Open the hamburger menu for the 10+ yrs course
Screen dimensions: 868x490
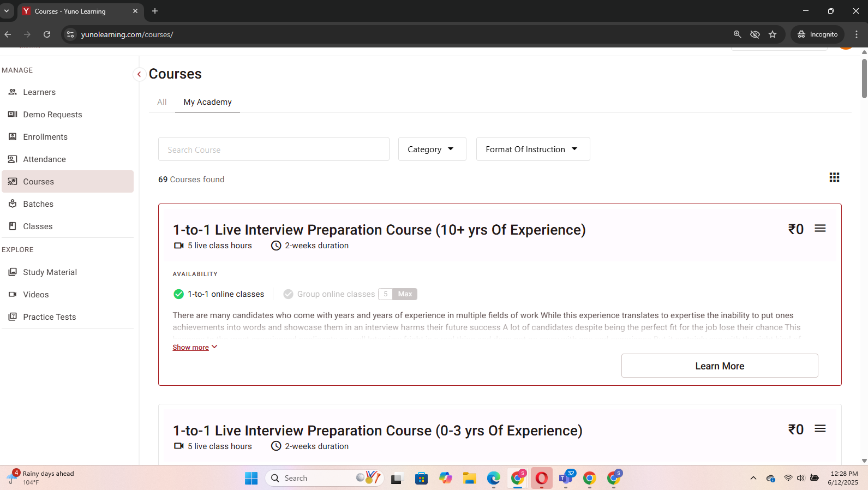pyautogui.click(x=820, y=229)
